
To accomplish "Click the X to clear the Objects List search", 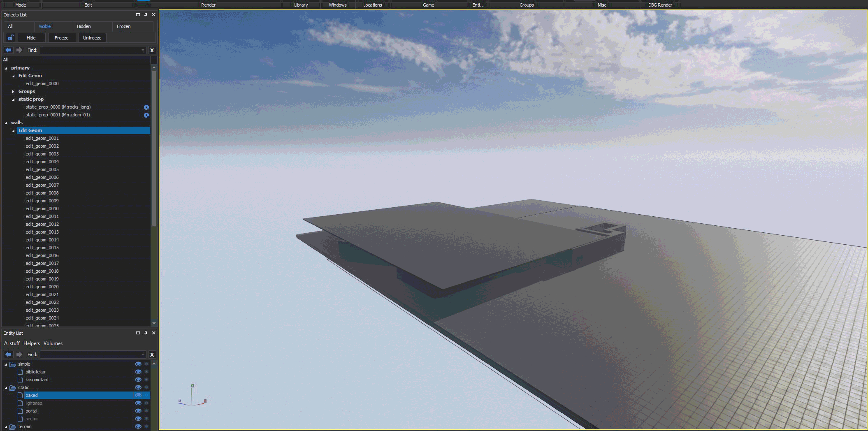I will pyautogui.click(x=152, y=50).
